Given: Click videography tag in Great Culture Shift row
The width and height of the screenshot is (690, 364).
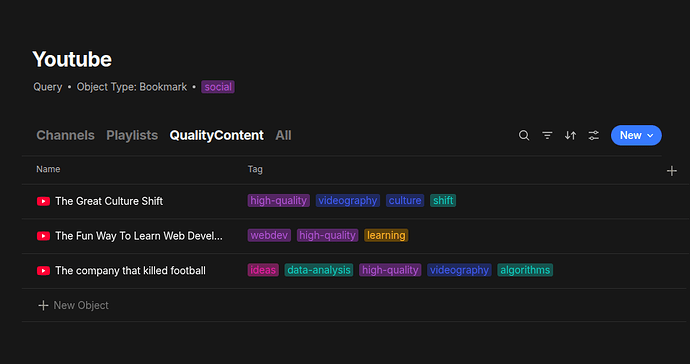Looking at the screenshot, I should (348, 201).
